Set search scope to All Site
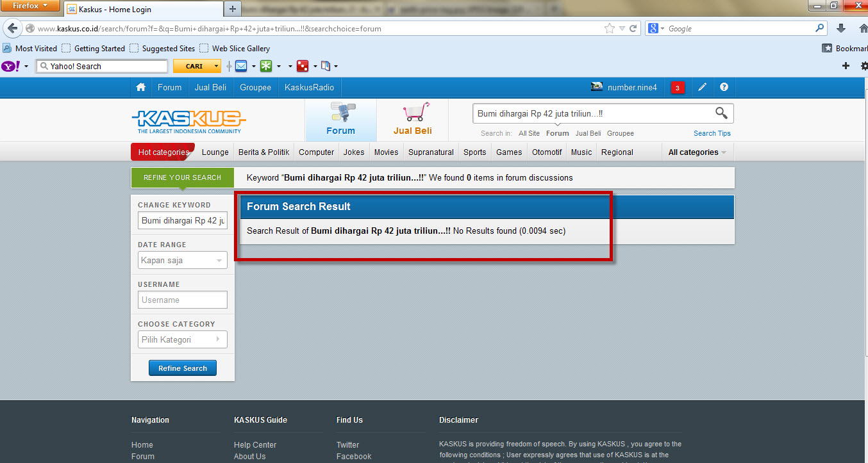868x463 pixels. pyautogui.click(x=529, y=133)
